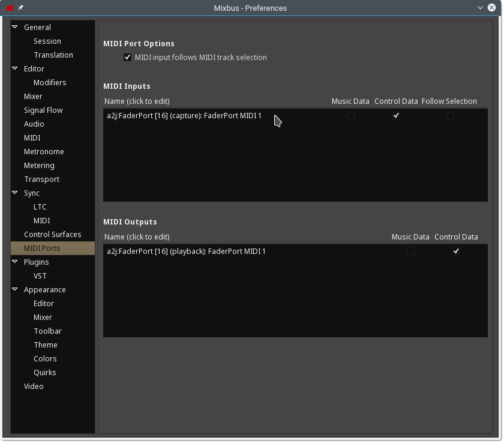Viewport: 504px width, 443px height.
Task: Enable Follow Selection for FaderPort capture input
Action: coord(450,116)
